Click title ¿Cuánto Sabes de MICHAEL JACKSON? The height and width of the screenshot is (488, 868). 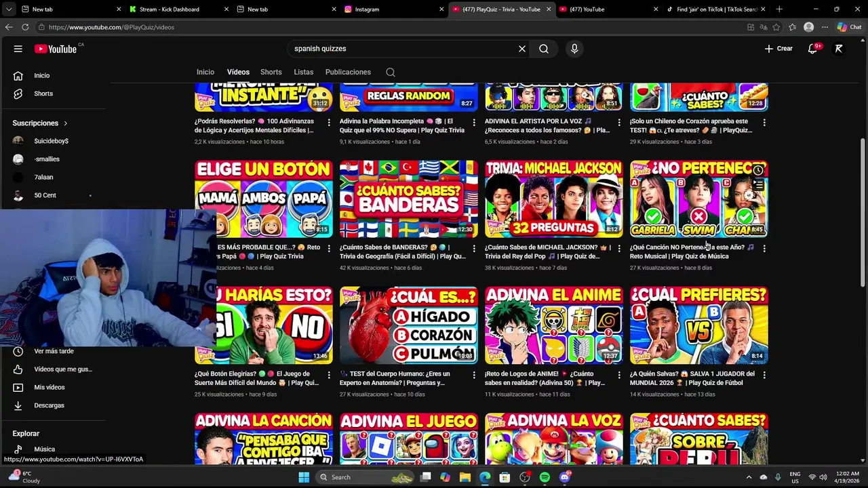(x=548, y=251)
